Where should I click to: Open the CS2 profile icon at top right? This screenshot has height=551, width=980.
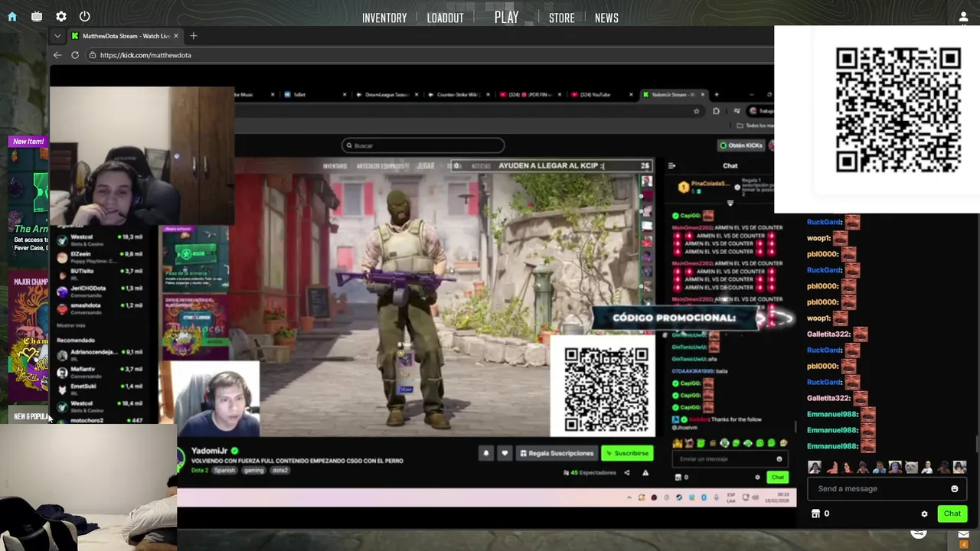[963, 17]
